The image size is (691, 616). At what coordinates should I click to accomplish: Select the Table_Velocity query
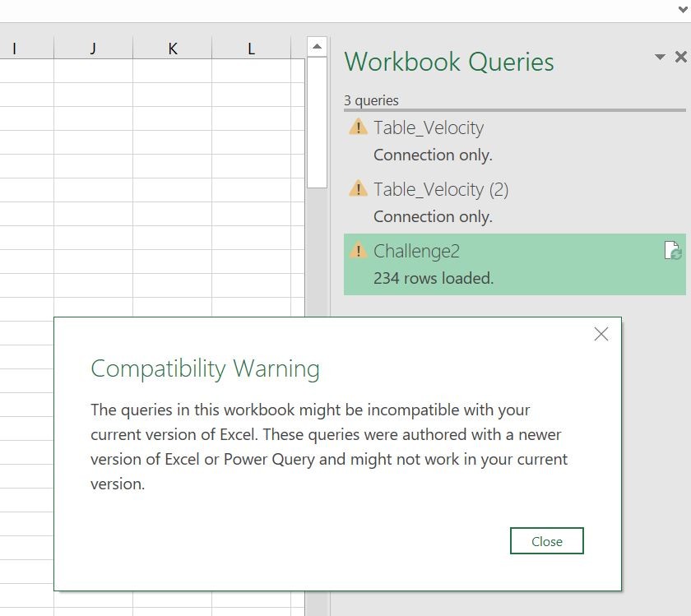click(514, 141)
